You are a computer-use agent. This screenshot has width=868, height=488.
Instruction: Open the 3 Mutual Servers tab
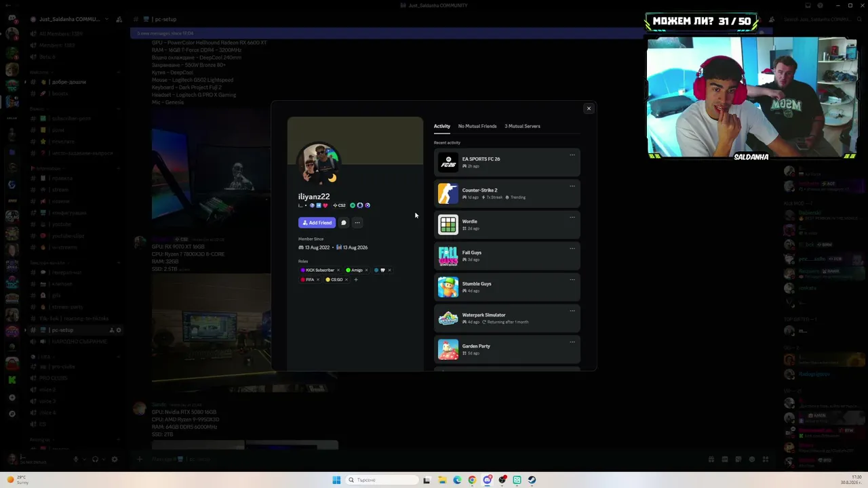[x=522, y=126]
